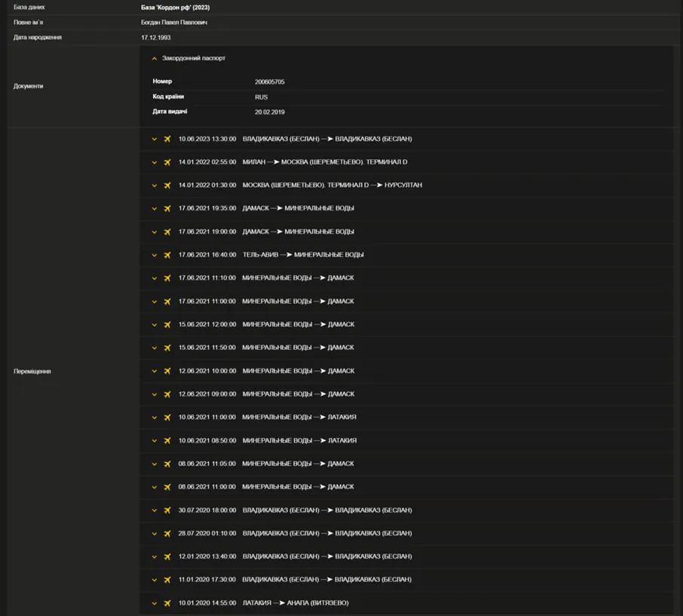Expand chevron for Тель-Авив flight row
This screenshot has width=683, height=616.
(155, 256)
